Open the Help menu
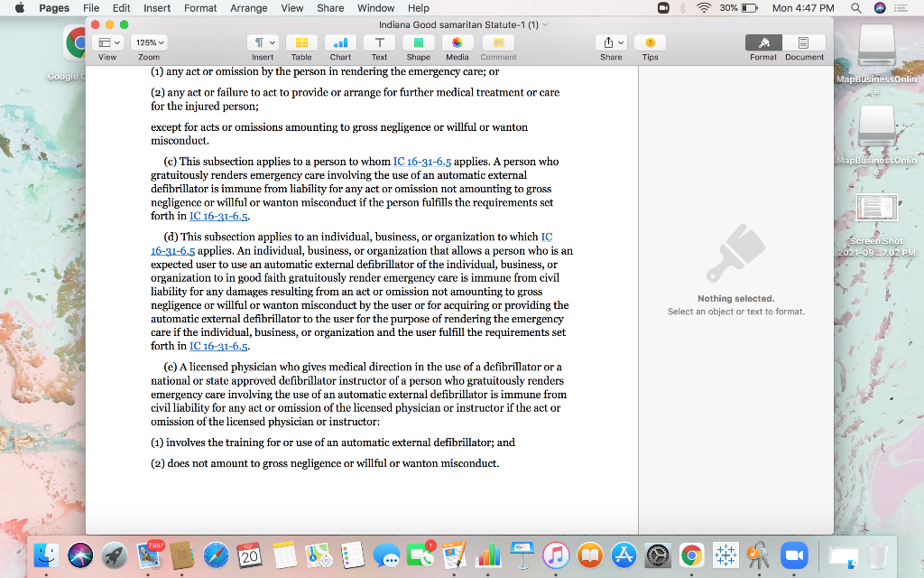The image size is (924, 578). 419,7
